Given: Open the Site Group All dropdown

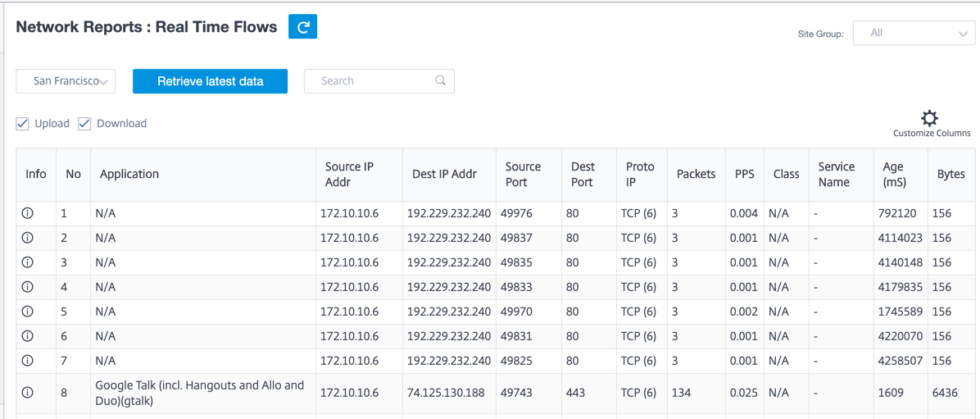Looking at the screenshot, I should pyautogui.click(x=914, y=33).
